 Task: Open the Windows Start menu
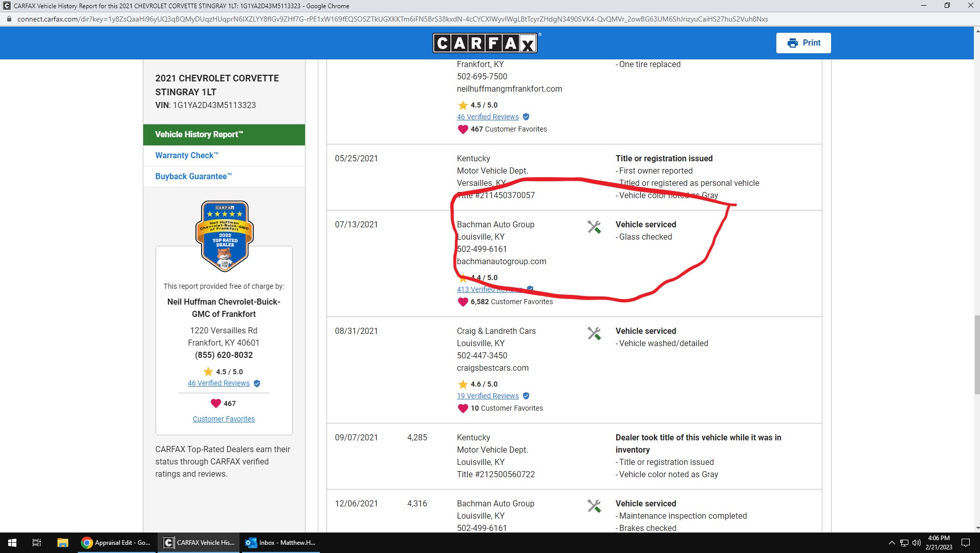12,543
